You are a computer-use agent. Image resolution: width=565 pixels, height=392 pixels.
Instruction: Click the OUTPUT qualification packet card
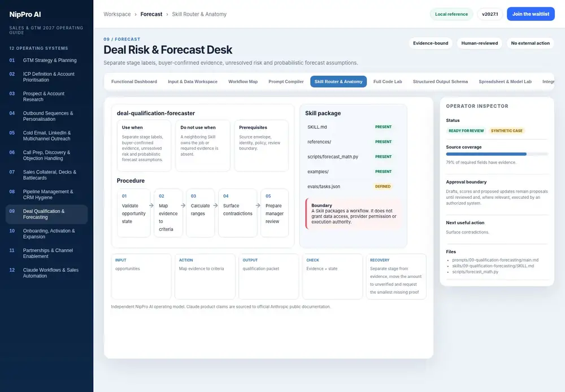tap(269, 277)
